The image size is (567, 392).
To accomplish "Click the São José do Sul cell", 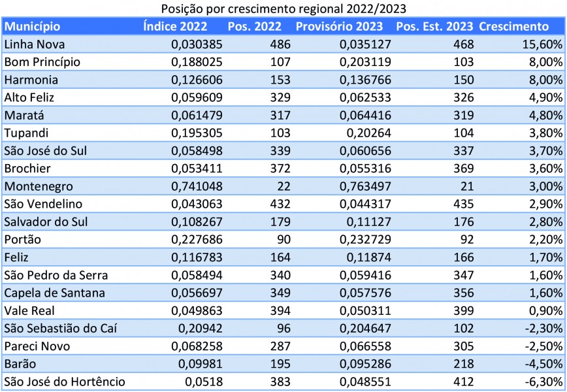I will click(x=46, y=151).
